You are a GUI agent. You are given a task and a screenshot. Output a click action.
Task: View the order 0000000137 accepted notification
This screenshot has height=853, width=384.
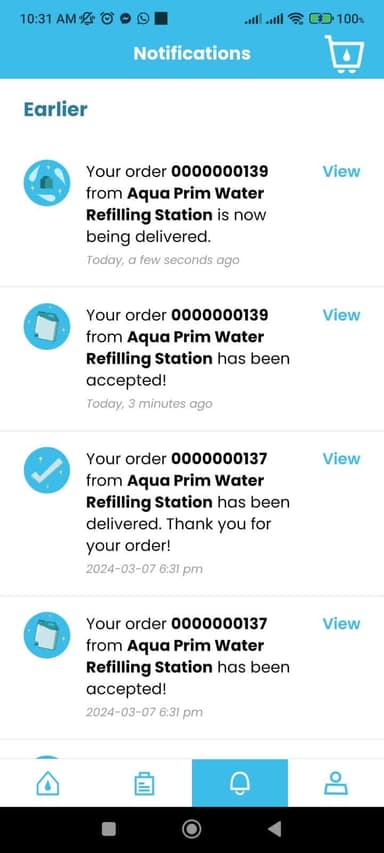[x=341, y=623]
